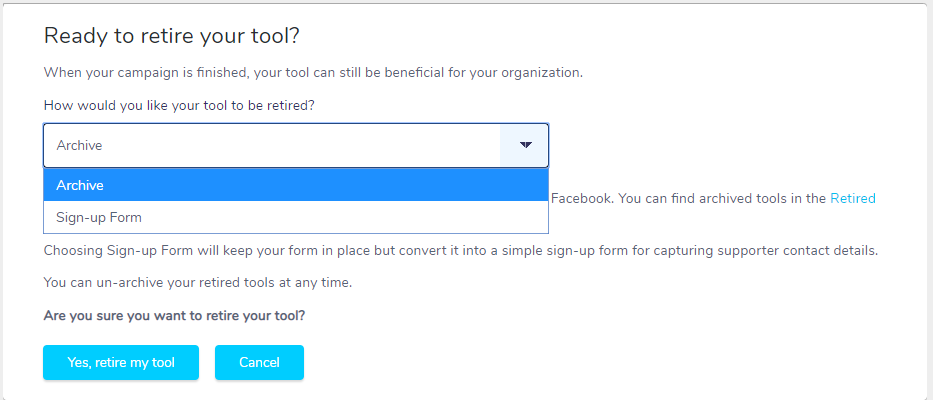Click the 'Ready to retire your tool?' heading
The image size is (933, 400).
(x=171, y=36)
